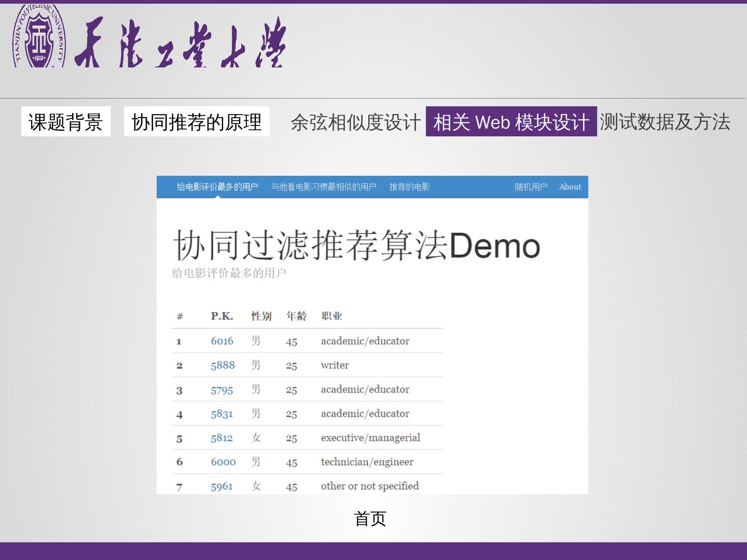This screenshot has width=747, height=560.
Task: Select the 课题背景 section tab
Action: (66, 122)
